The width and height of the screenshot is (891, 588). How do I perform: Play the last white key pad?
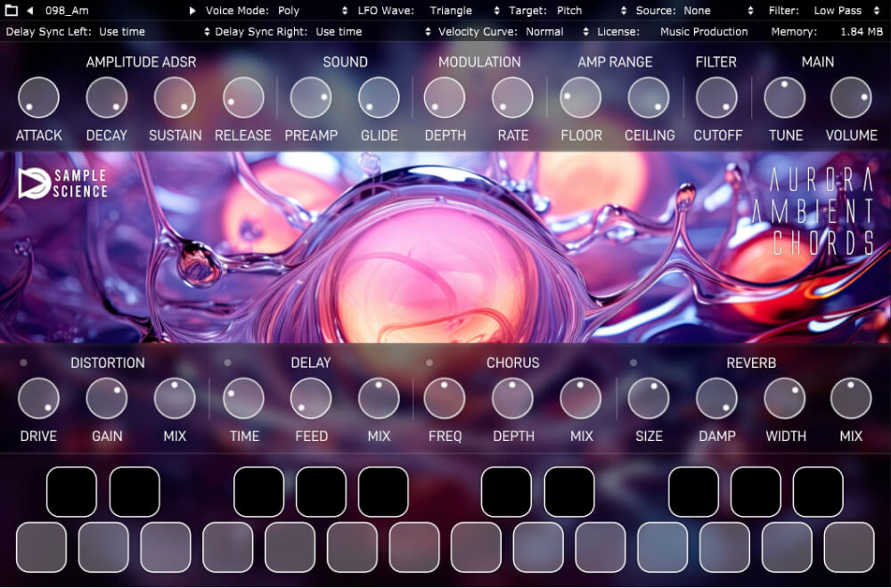click(849, 548)
